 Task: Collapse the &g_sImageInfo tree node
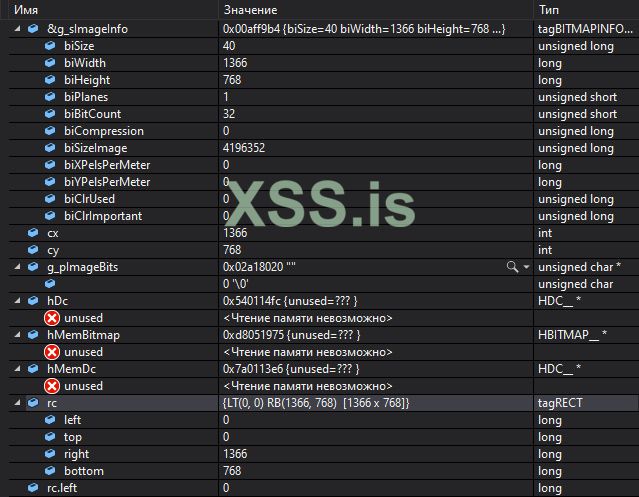tap(17, 29)
